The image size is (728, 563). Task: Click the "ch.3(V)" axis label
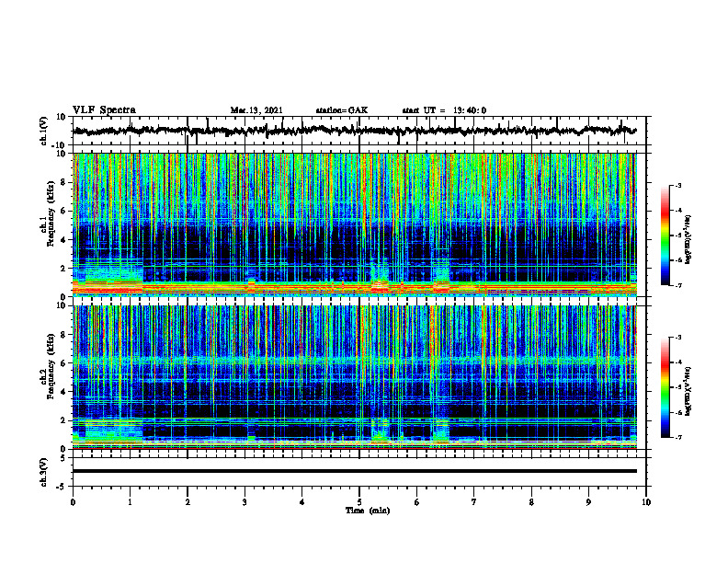pos(44,473)
